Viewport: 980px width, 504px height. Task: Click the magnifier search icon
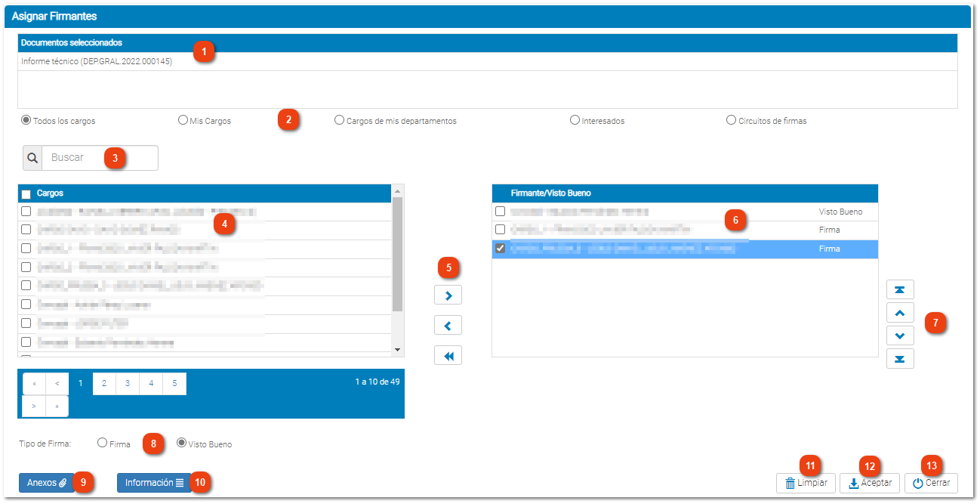[x=32, y=158]
